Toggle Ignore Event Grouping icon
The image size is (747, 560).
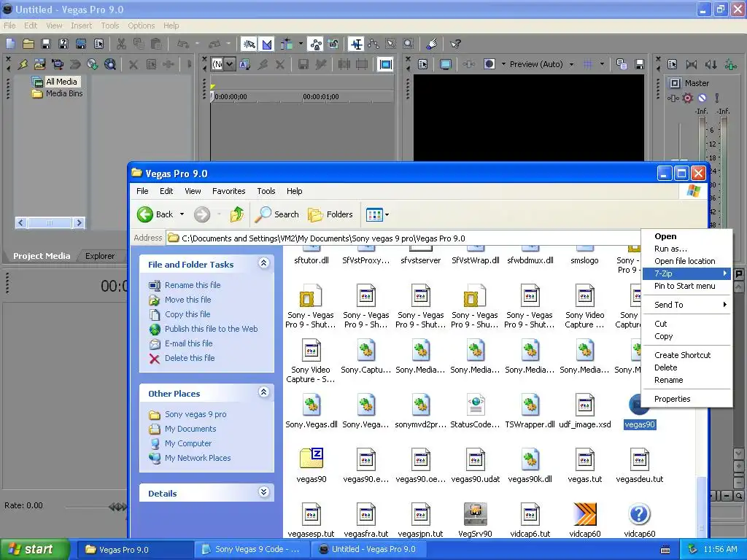(333, 44)
